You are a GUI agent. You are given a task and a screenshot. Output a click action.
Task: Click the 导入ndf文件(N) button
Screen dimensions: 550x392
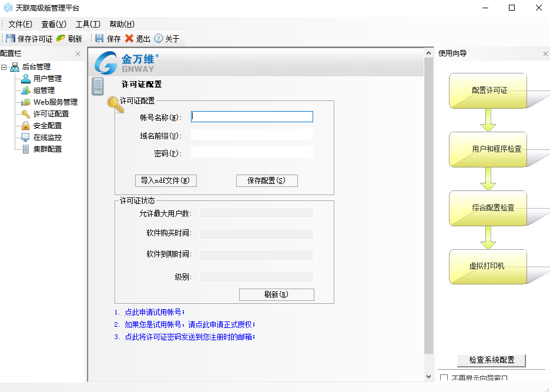[x=166, y=181]
